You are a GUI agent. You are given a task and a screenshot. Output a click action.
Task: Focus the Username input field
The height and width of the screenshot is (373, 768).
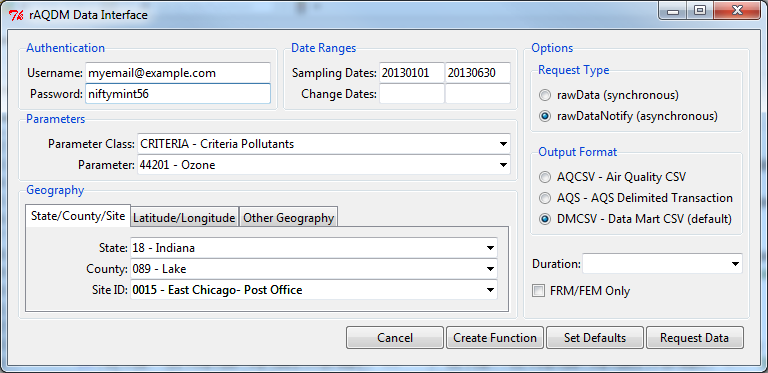pyautogui.click(x=178, y=73)
